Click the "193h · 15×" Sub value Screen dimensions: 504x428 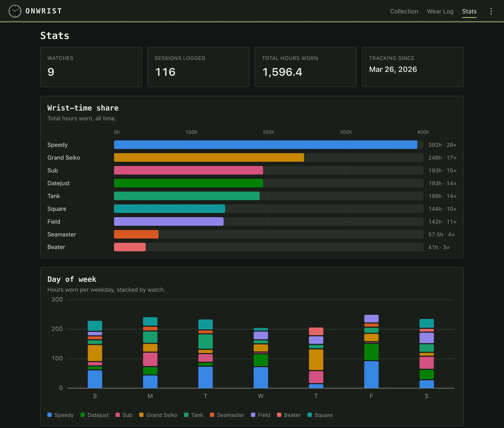point(442,170)
